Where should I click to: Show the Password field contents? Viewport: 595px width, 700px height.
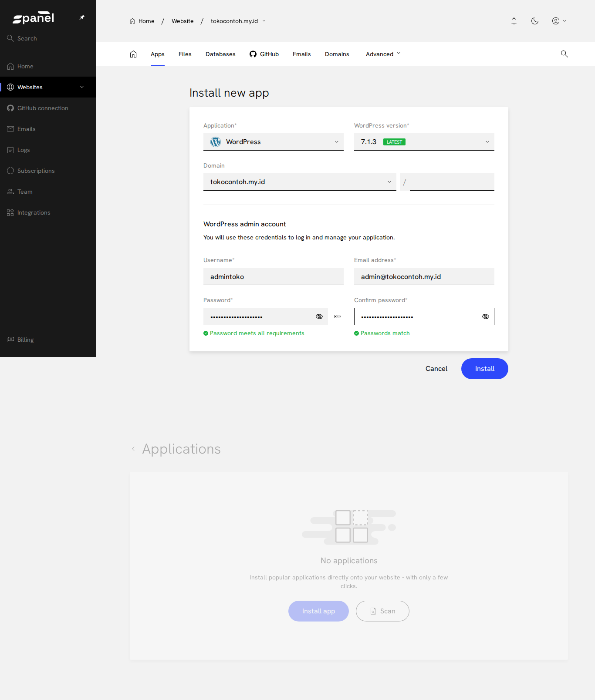pyautogui.click(x=319, y=316)
